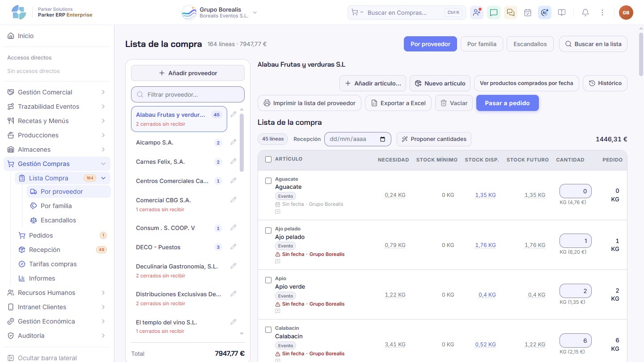Click the pencil icon for Comercial CBG S.A.
644x362 pixels.
tap(233, 200)
